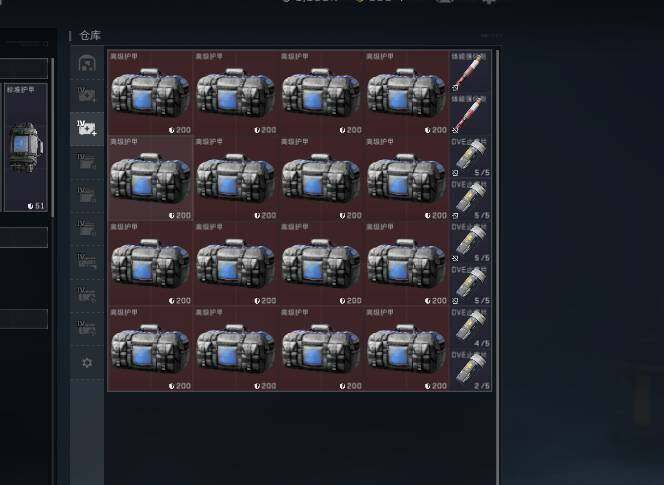Select the second red-white stimulant injector

click(x=470, y=114)
